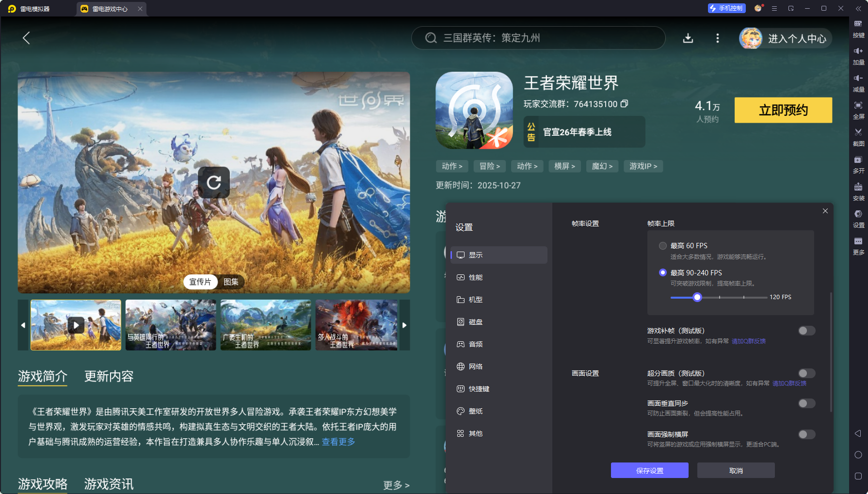Viewport: 868px width, 494px height.
Task: Click the 截图 screenshot icon in the sidebar
Action: point(857,137)
